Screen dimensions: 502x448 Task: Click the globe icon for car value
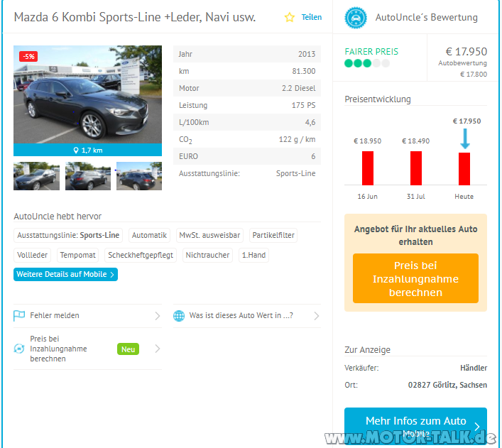point(179,316)
